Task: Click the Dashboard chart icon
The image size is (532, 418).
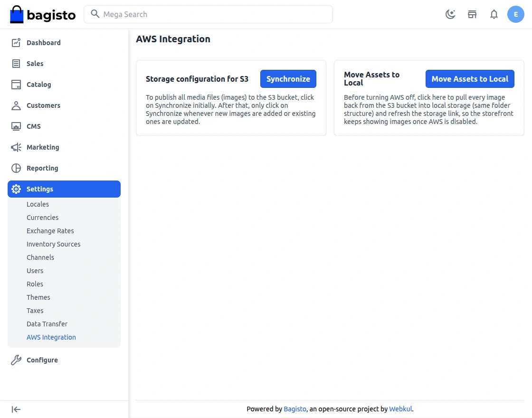Action: pos(16,42)
